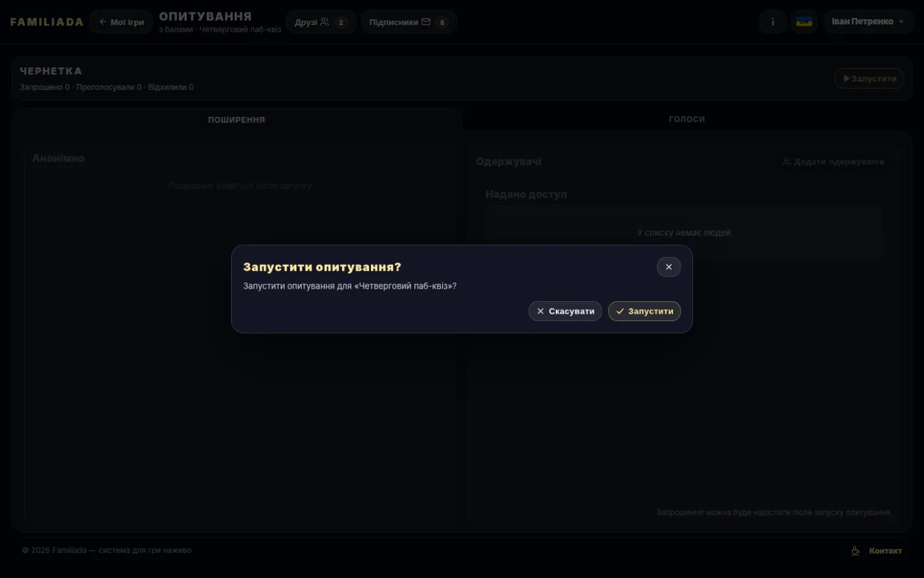
Task: Click the play icon on the header Запустити button
Action: point(847,79)
